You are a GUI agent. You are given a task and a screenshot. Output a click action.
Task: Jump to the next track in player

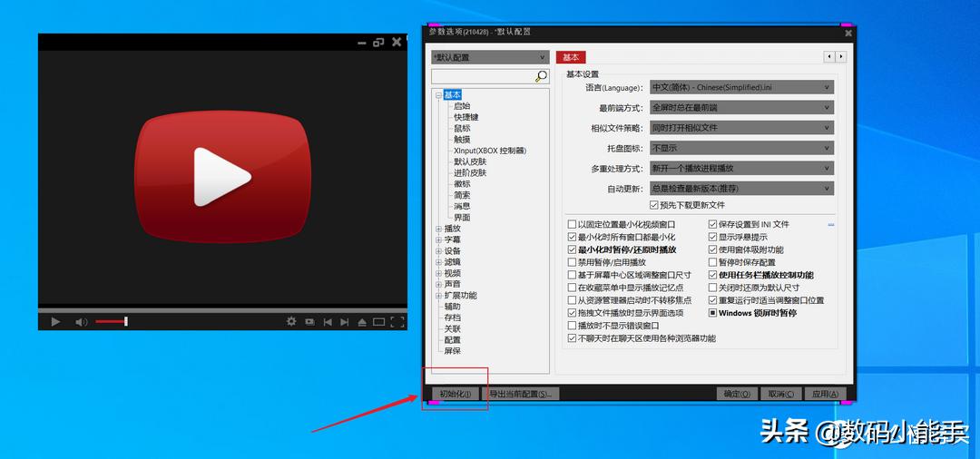click(344, 322)
